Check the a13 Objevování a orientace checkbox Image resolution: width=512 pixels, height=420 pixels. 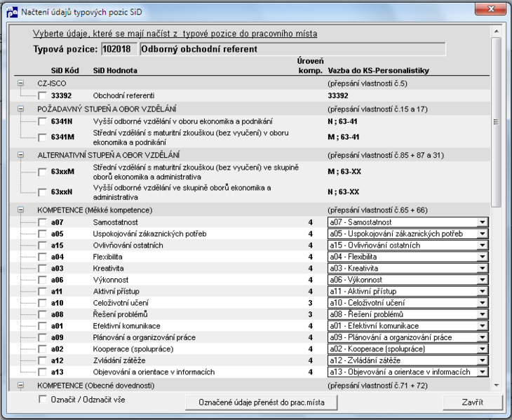(x=43, y=372)
